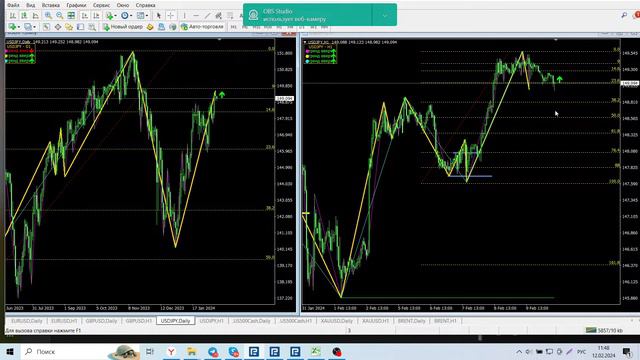Show the Navigator panel
The width and height of the screenshot is (640, 360).
[69, 27]
